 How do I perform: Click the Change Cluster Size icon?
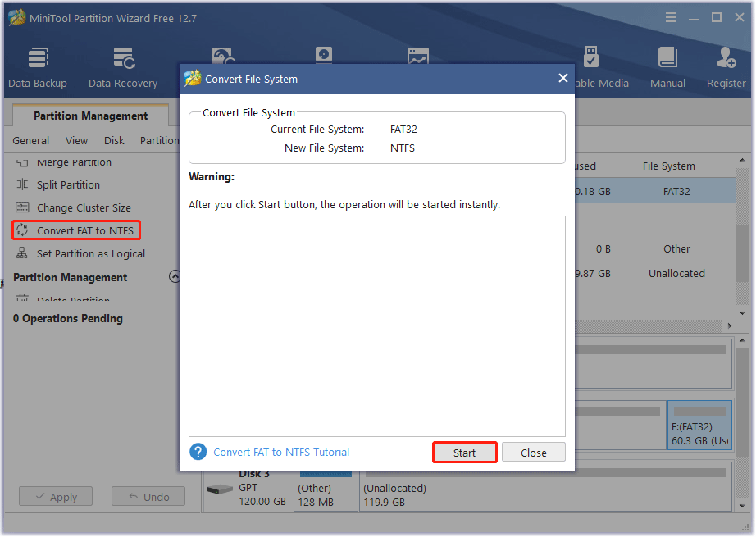pos(22,207)
